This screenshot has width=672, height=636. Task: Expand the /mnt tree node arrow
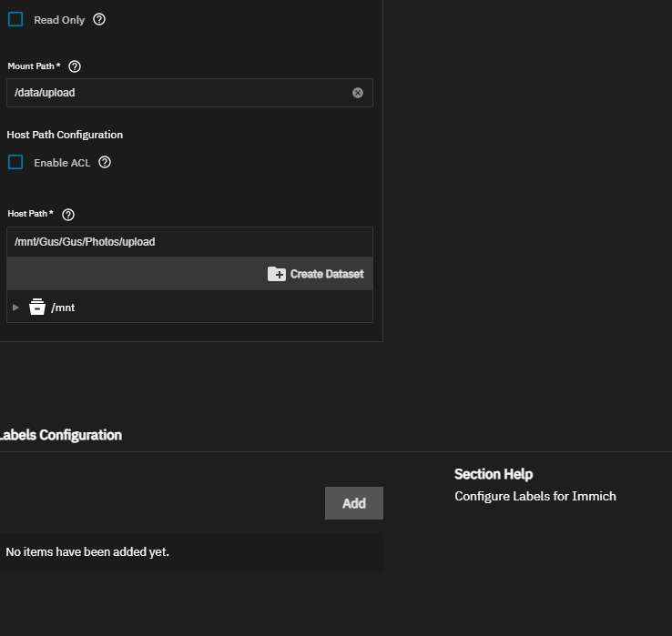pos(15,308)
